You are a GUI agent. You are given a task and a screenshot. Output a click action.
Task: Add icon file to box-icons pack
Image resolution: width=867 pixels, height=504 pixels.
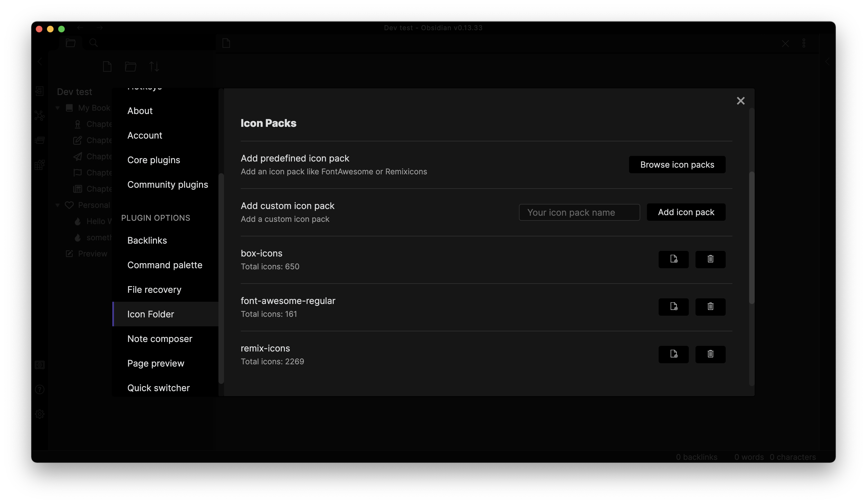pyautogui.click(x=673, y=259)
